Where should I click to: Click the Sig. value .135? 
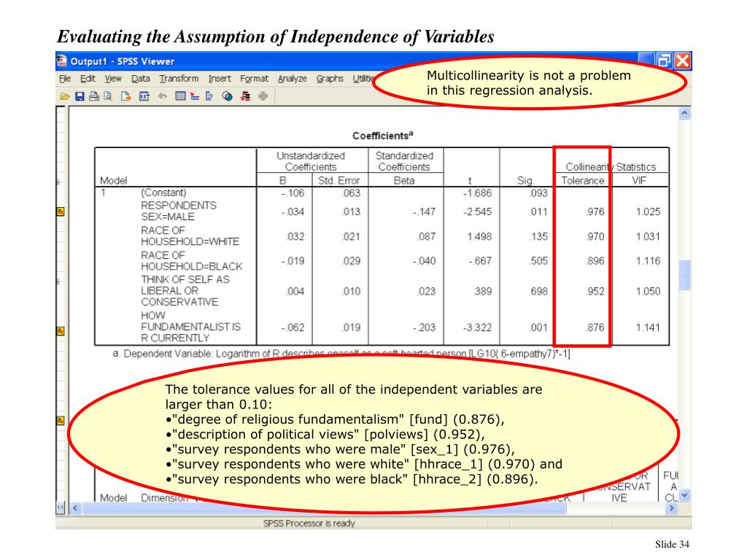pyautogui.click(x=539, y=236)
